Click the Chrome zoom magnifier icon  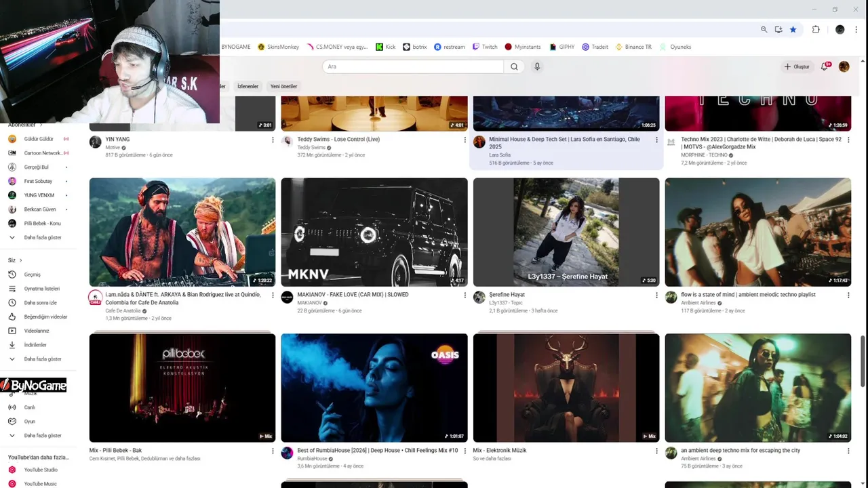(764, 29)
